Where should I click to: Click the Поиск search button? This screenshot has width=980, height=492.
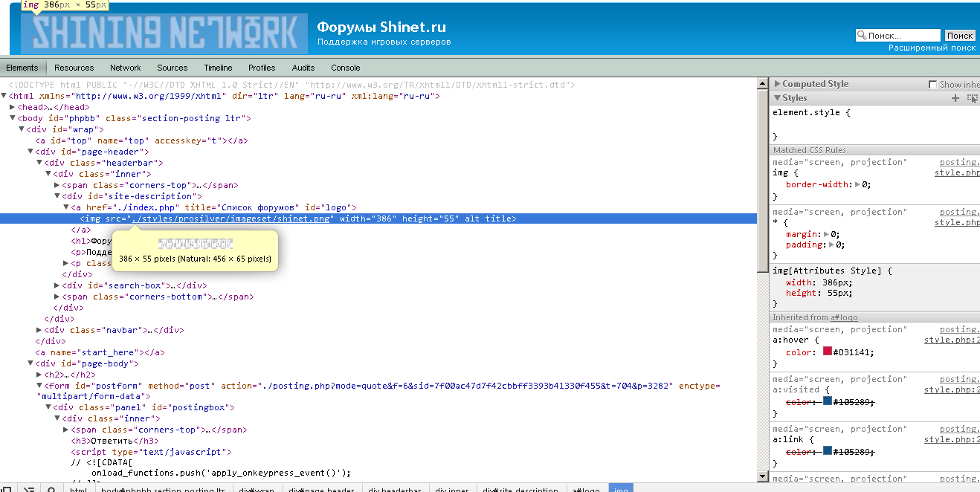click(959, 36)
